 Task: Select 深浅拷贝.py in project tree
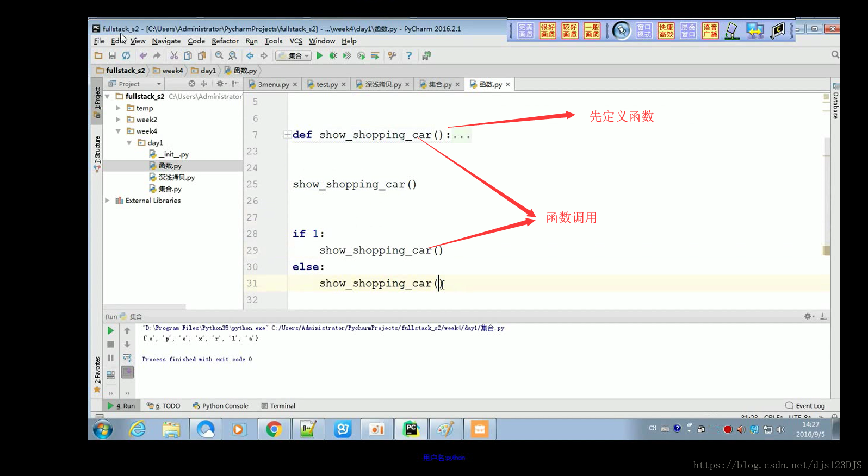pos(172,177)
